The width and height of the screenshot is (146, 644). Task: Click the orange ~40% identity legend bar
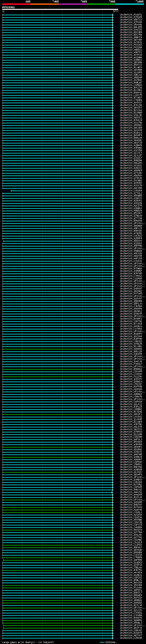[x=45, y=4]
